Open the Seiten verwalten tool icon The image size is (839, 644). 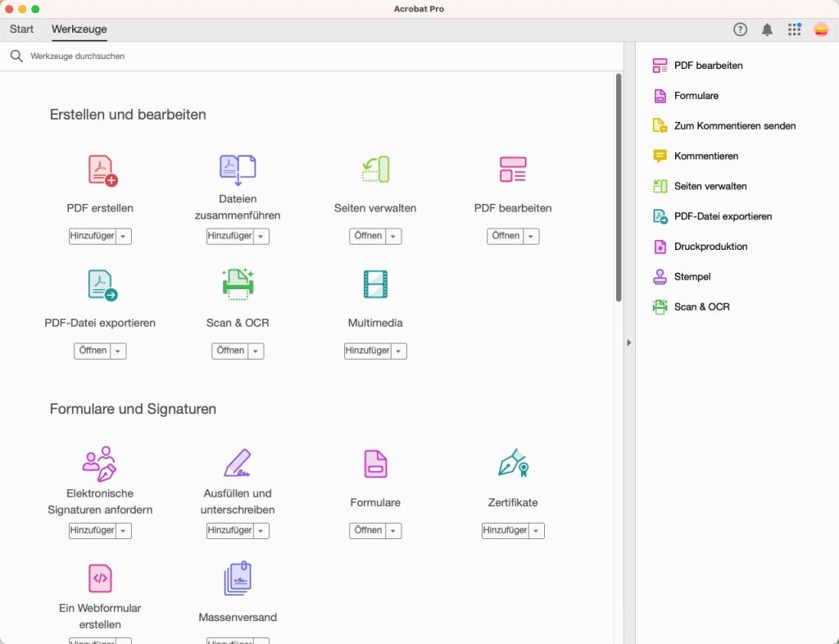pyautogui.click(x=374, y=168)
